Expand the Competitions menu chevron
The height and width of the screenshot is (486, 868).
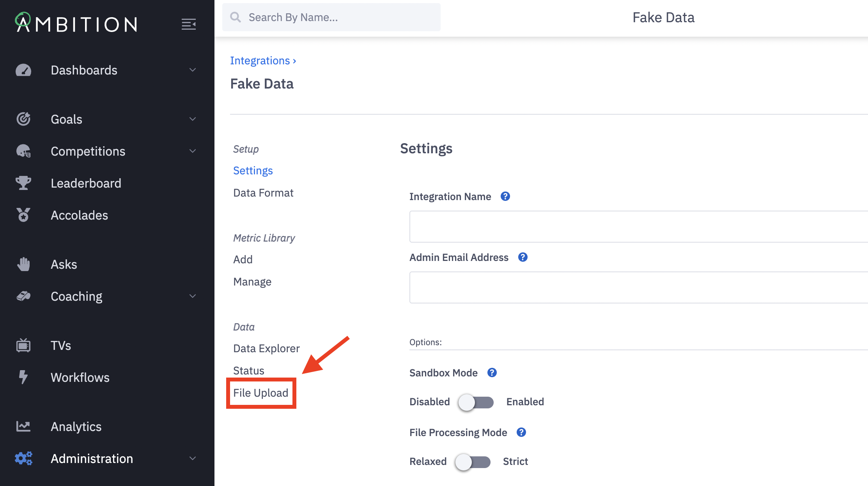coord(193,151)
